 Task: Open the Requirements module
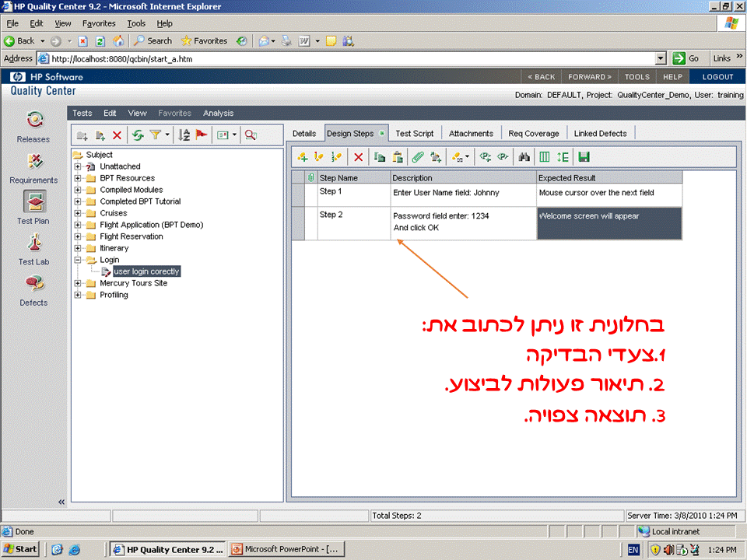tap(33, 168)
